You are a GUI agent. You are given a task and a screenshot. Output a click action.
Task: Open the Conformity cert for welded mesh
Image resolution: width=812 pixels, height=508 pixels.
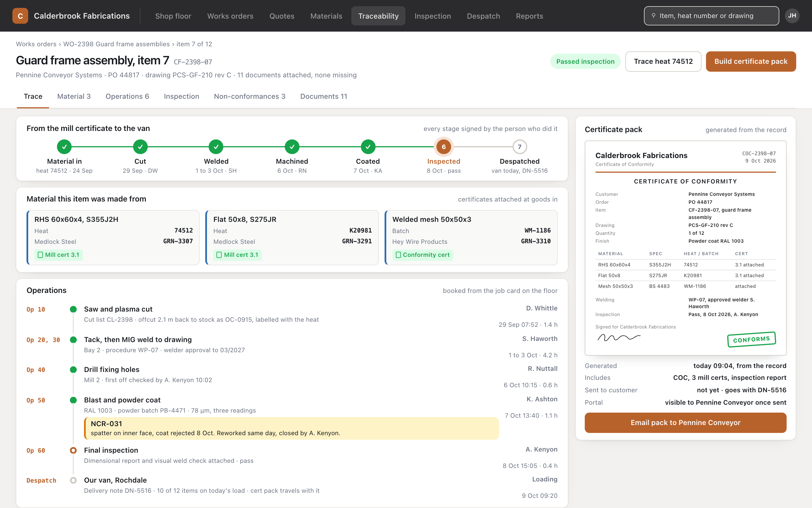422,255
